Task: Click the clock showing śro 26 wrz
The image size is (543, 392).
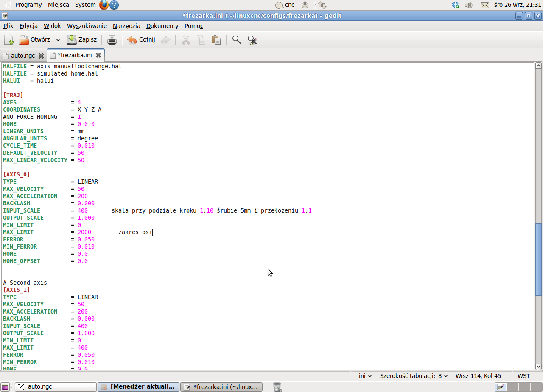Action: coord(518,5)
